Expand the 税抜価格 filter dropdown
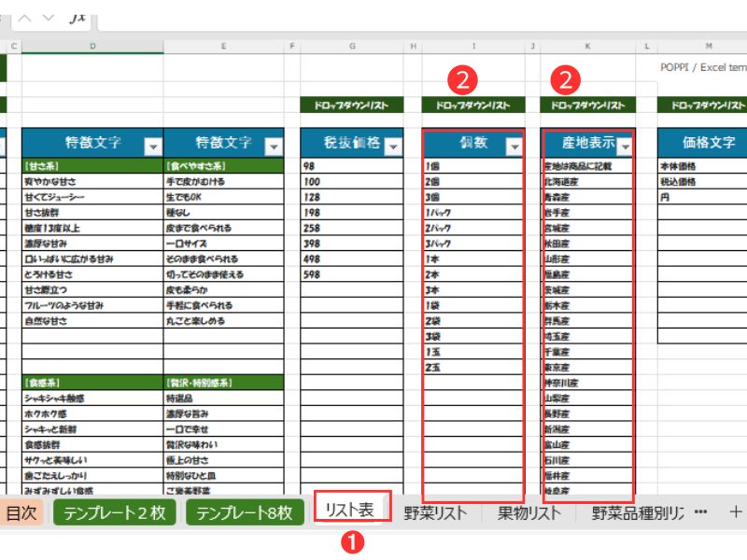The image size is (747, 560). [392, 147]
